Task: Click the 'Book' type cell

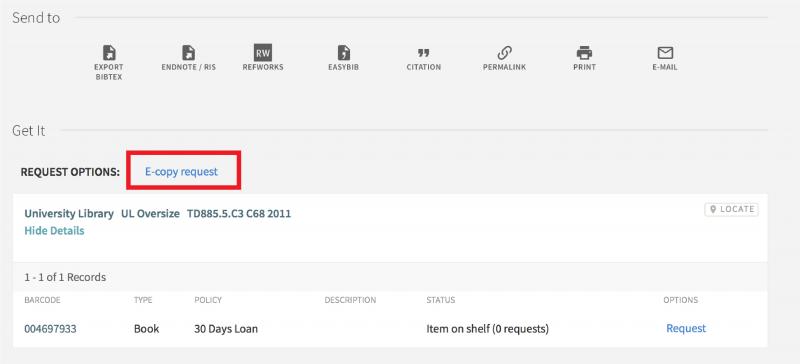Action: (146, 329)
